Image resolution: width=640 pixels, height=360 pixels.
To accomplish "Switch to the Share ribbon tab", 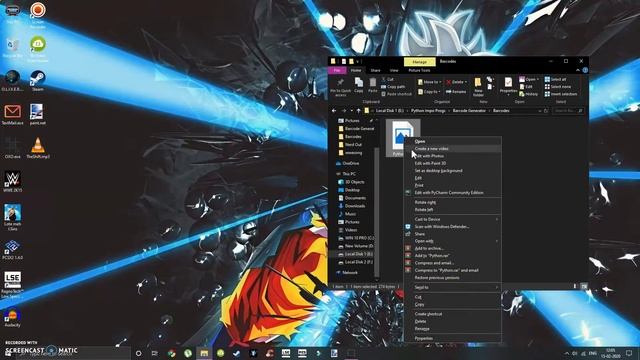I will click(x=375, y=70).
